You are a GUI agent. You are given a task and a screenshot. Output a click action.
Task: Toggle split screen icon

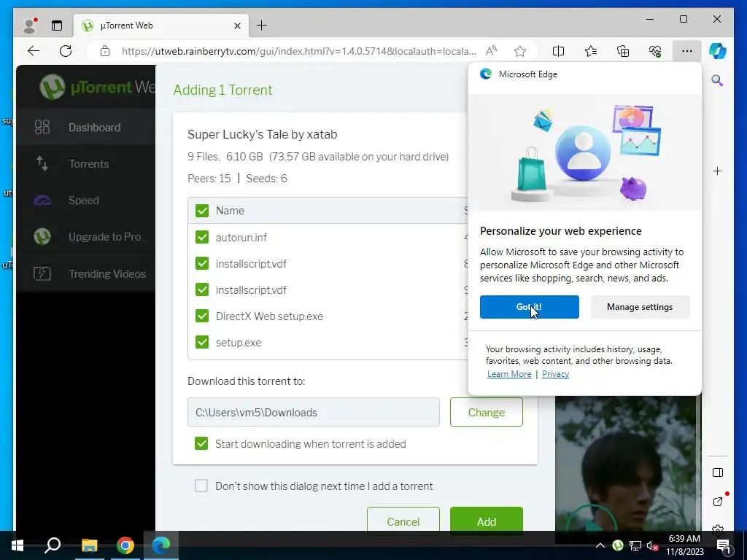(x=558, y=51)
